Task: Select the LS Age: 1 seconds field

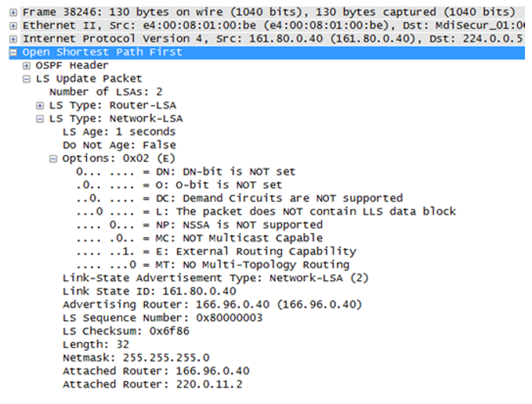Action: (119, 132)
